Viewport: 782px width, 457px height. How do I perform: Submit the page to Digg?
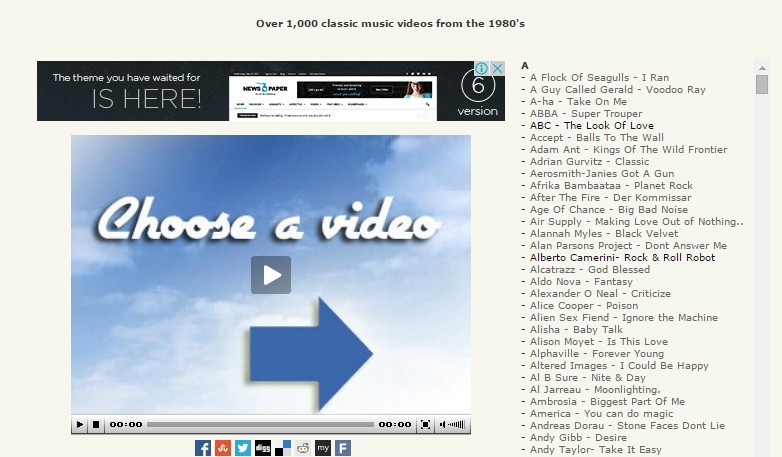point(263,448)
